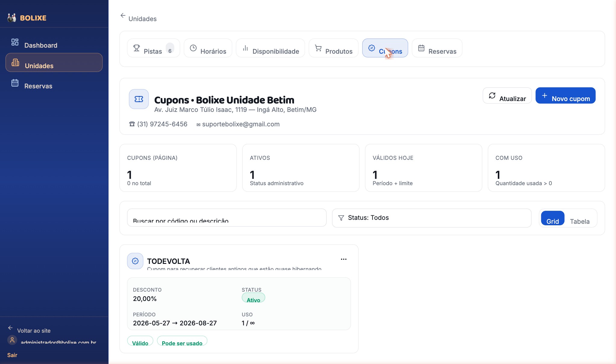Open the Reservas tab in unit navigation
This screenshot has height=364, width=616.
click(437, 48)
